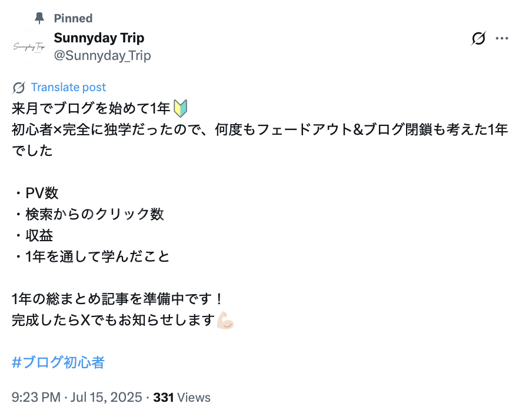Viewport: 519px width, 420px height.
Task: Click the 1年を通して学んだこと bullet line
Action: point(91,256)
